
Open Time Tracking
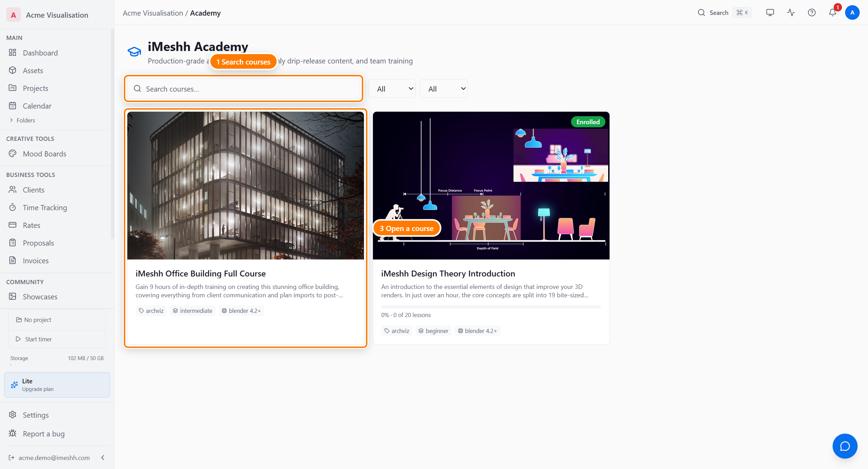(x=45, y=207)
